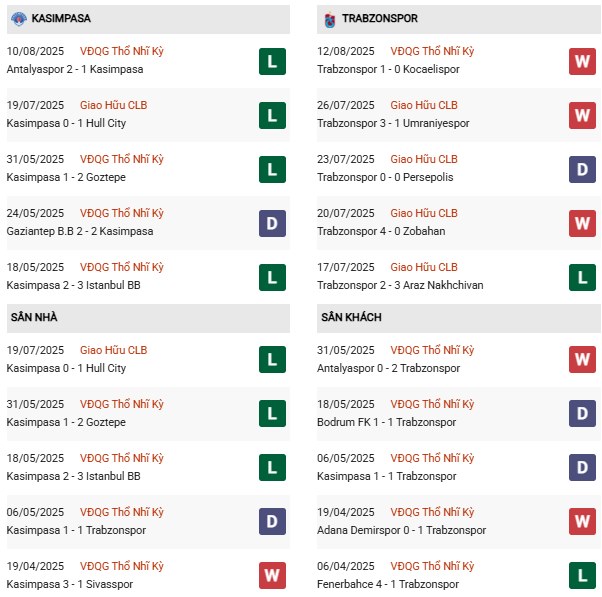The width and height of the screenshot is (602, 597).
Task: Click the Trabzonspor club crest icon
Action: (x=330, y=19)
